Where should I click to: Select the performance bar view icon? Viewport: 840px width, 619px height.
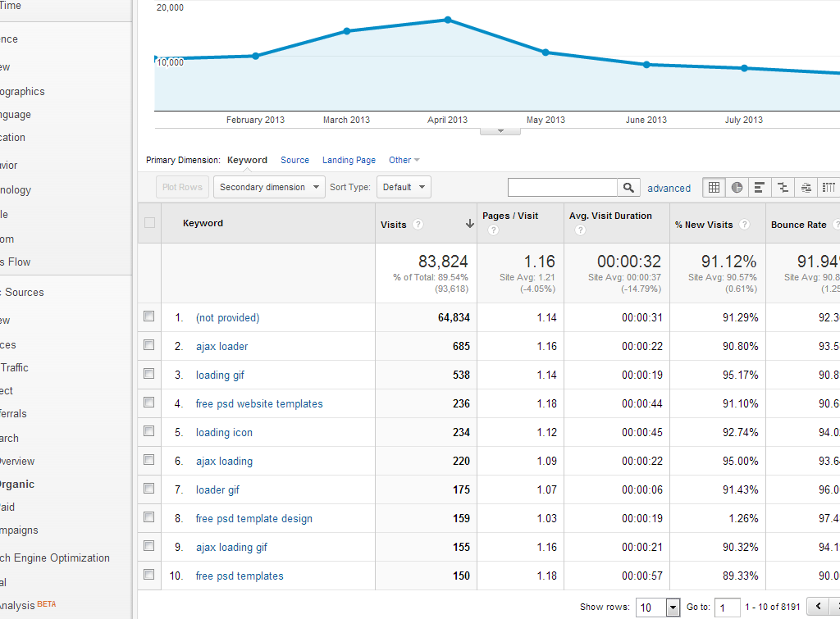pyautogui.click(x=760, y=188)
